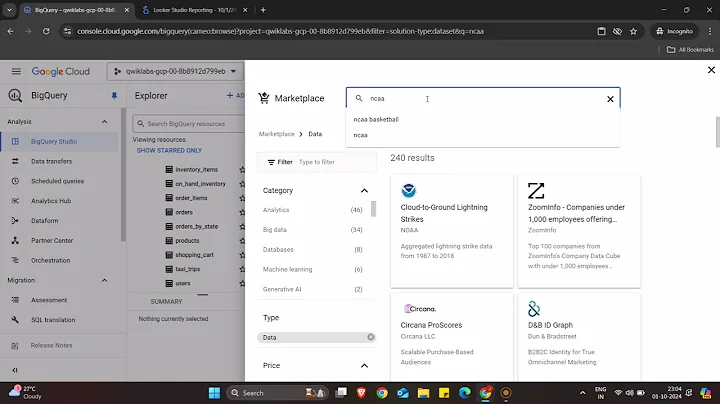720x404 pixels.
Task: Switch to Looker Studio Reporting tab
Action: click(194, 10)
